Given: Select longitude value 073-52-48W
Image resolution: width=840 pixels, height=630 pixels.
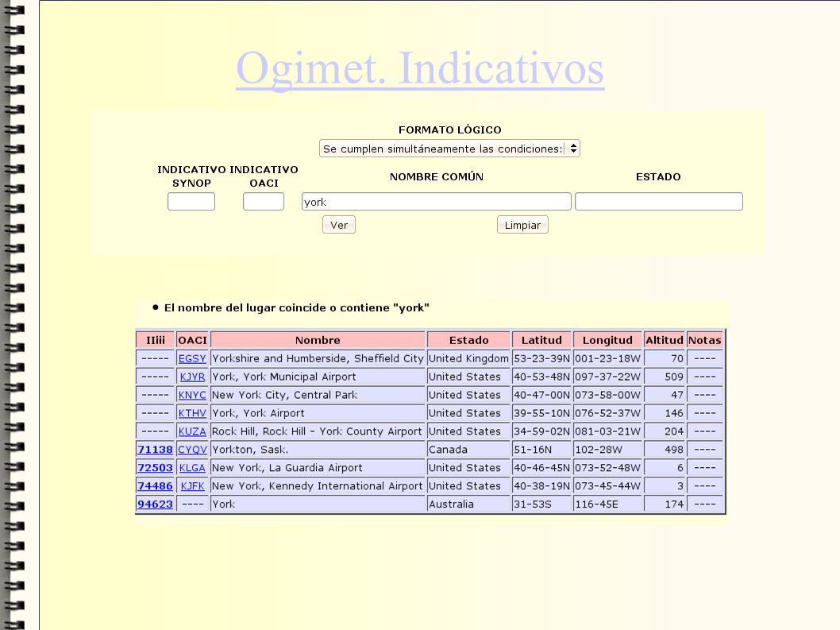Looking at the screenshot, I should [607, 468].
